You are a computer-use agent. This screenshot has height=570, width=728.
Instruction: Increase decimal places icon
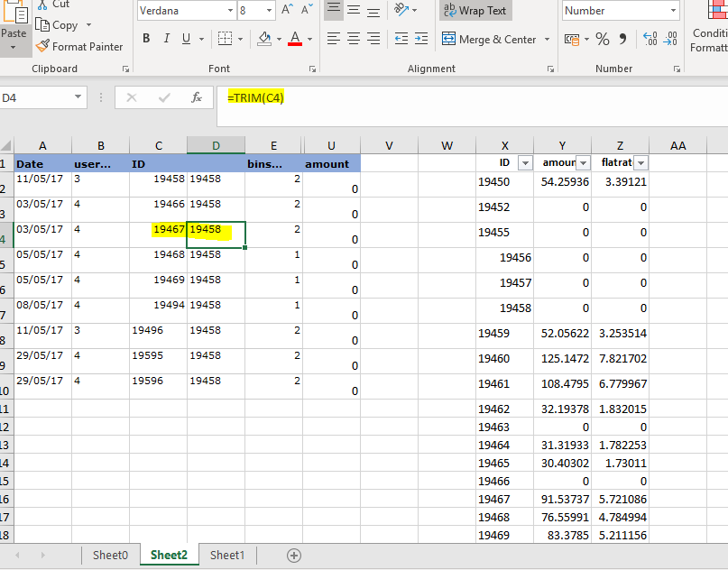click(x=650, y=39)
